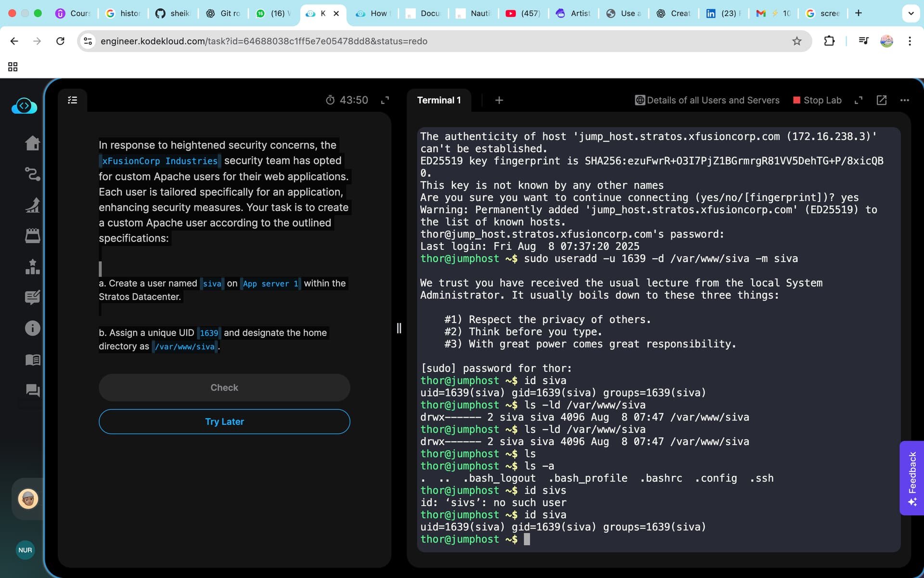924x578 pixels.
Task: Open the Home icon in sidebar
Action: pyautogui.click(x=32, y=143)
